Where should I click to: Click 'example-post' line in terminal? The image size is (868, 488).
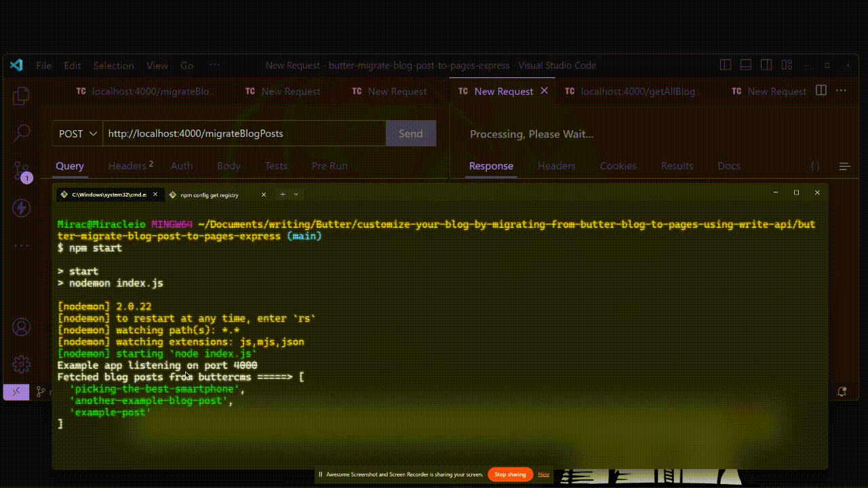click(x=110, y=412)
